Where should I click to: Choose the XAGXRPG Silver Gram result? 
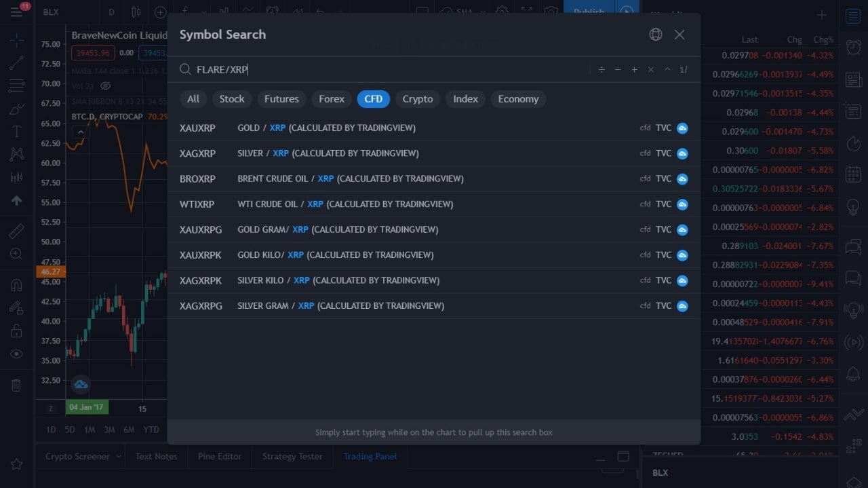(x=434, y=306)
